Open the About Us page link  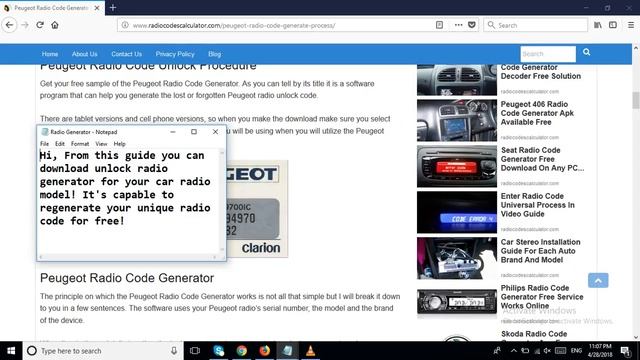(x=84, y=54)
